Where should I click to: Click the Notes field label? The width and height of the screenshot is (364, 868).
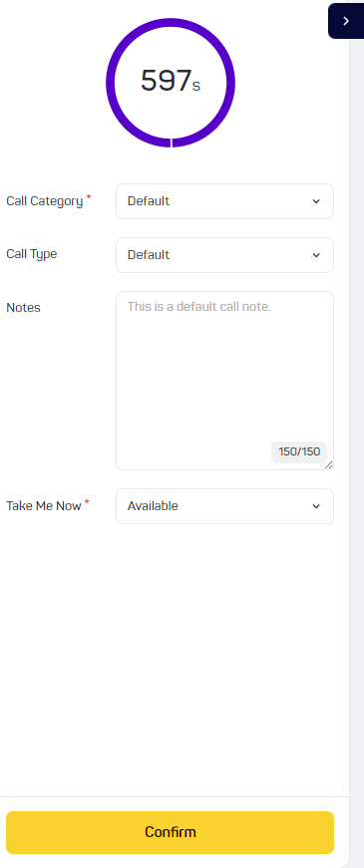(x=23, y=308)
